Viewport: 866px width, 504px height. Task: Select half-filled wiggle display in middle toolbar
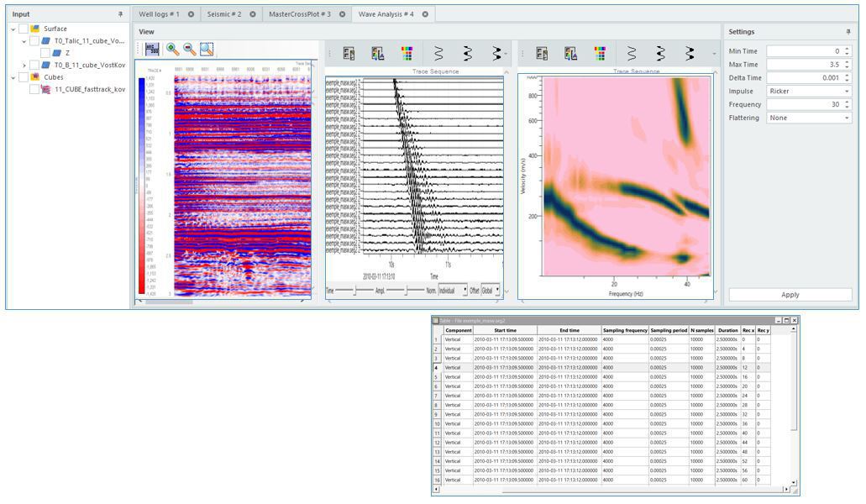tap(467, 54)
